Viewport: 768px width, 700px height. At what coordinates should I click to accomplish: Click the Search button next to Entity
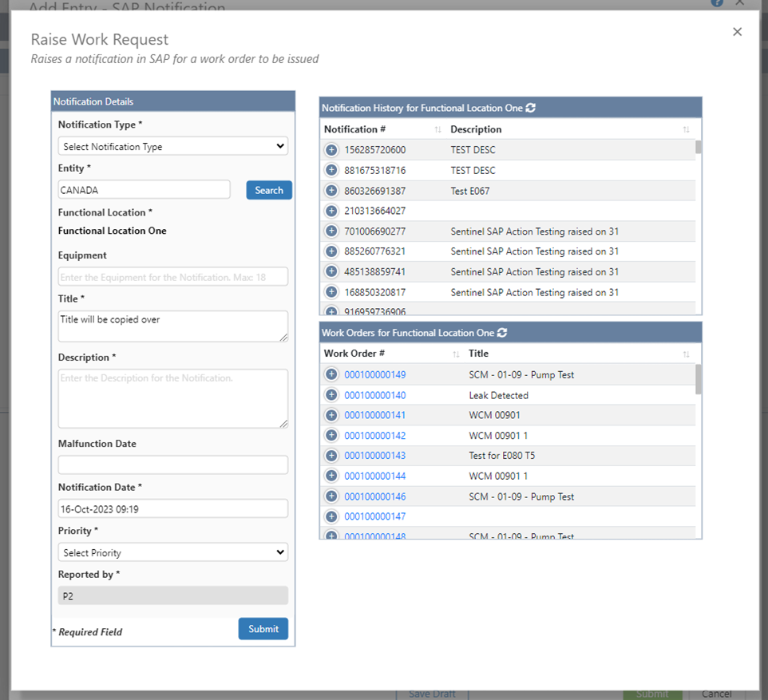click(x=269, y=190)
